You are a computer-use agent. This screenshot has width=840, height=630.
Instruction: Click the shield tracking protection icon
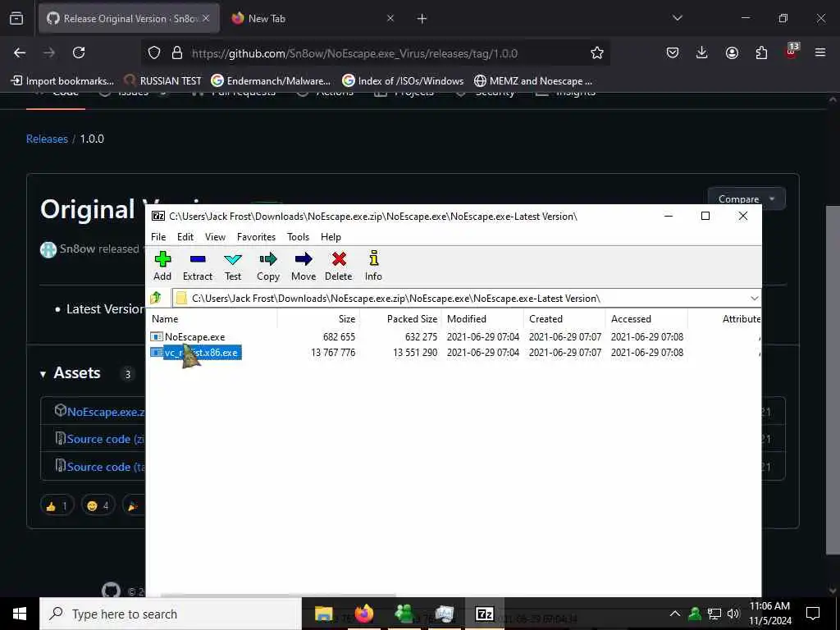(154, 53)
